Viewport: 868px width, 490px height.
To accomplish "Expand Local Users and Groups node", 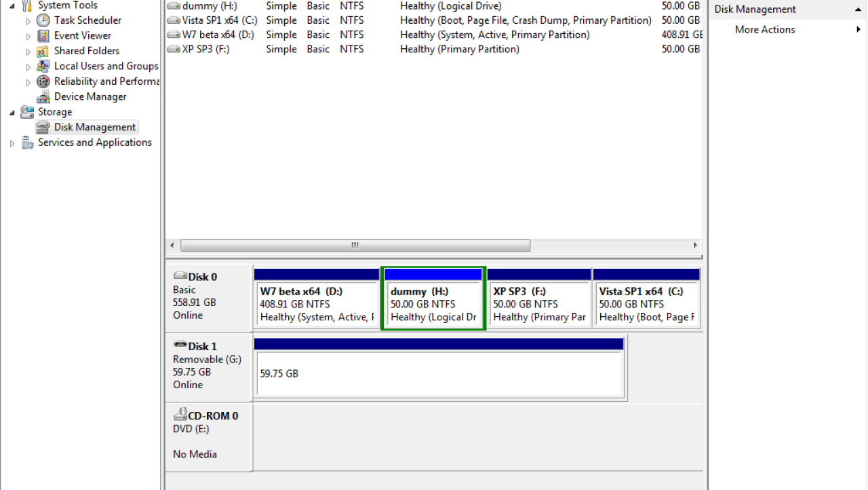I will click(x=28, y=67).
